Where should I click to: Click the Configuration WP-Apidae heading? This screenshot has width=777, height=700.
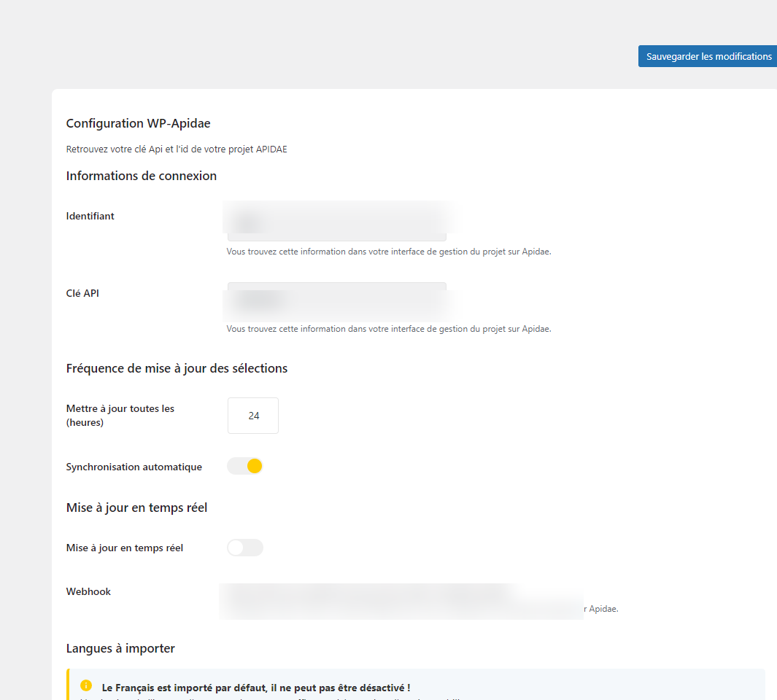click(138, 123)
